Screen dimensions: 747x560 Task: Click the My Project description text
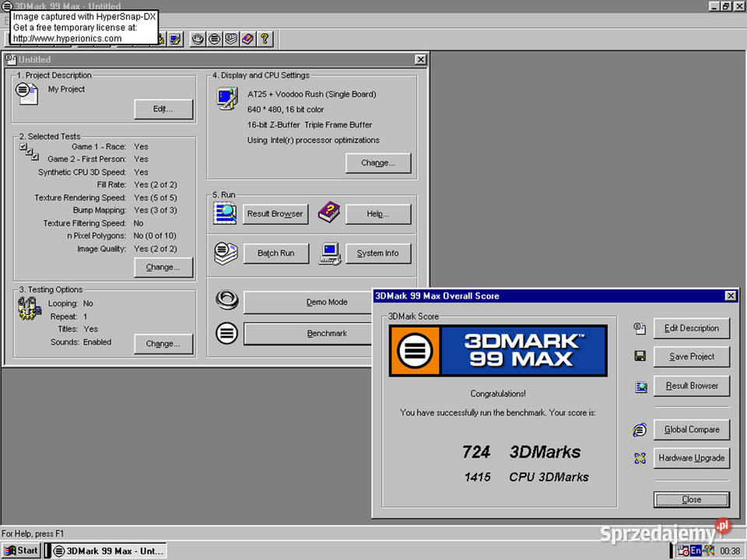click(66, 89)
